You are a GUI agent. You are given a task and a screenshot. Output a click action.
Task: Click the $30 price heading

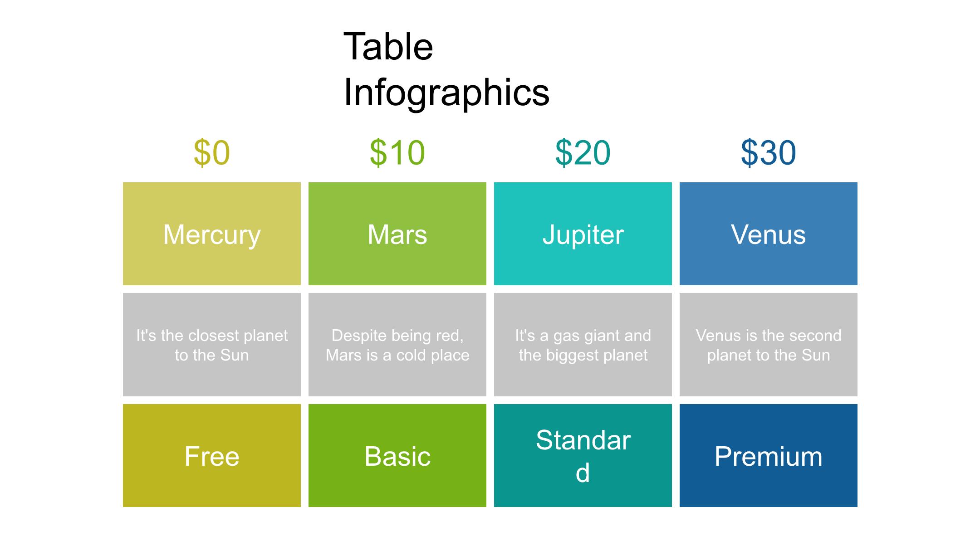tap(769, 153)
